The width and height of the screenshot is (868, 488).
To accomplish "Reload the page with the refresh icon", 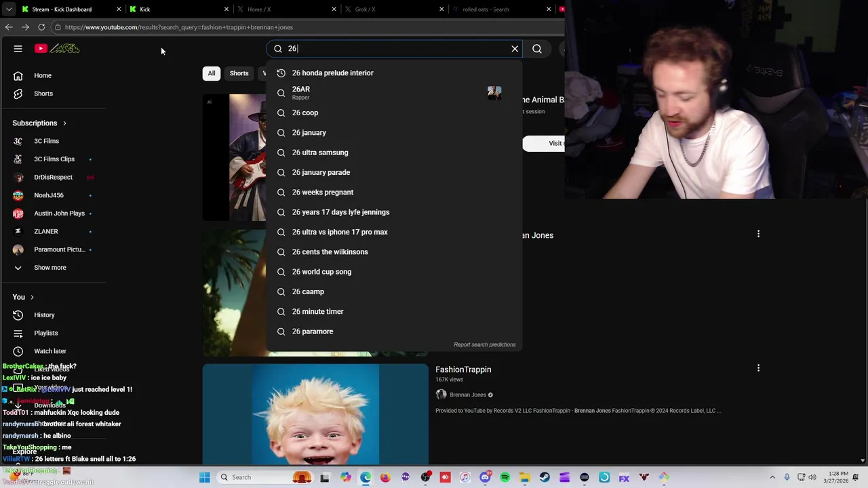I will 41,27.
